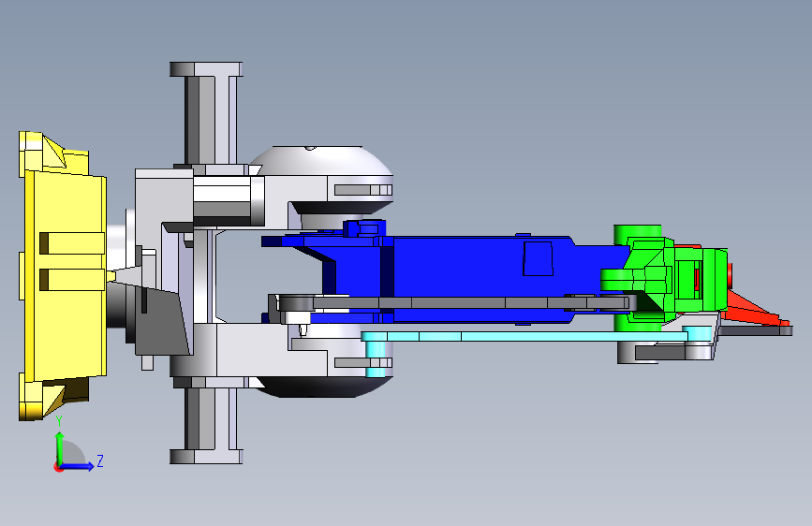
Task: Click the blue Z axis arrow of the triad
Action: click(78, 466)
